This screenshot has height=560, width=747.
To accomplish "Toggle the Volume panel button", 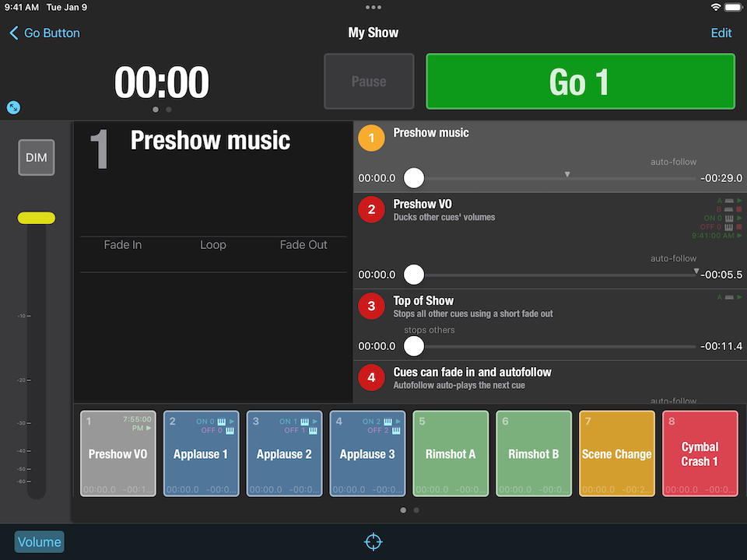I will [x=39, y=542].
